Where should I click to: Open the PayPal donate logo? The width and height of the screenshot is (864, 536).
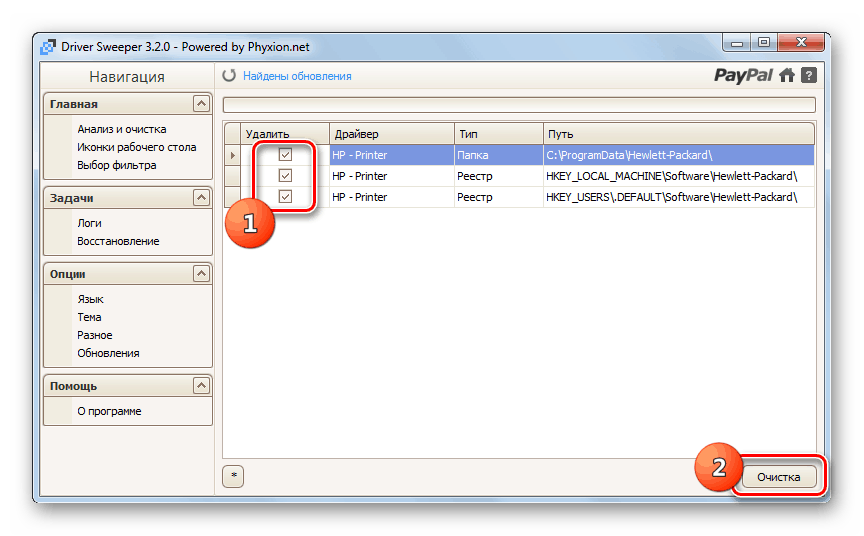coord(743,75)
